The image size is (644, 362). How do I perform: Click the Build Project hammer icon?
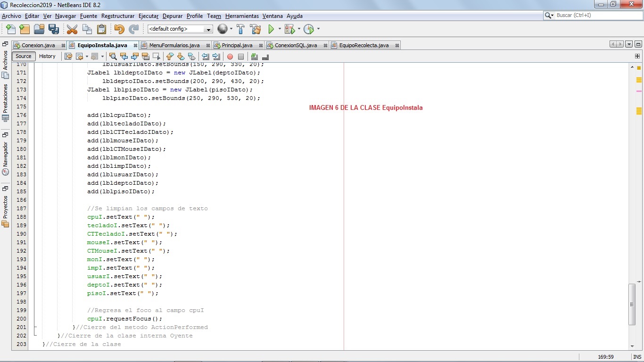coord(241,29)
